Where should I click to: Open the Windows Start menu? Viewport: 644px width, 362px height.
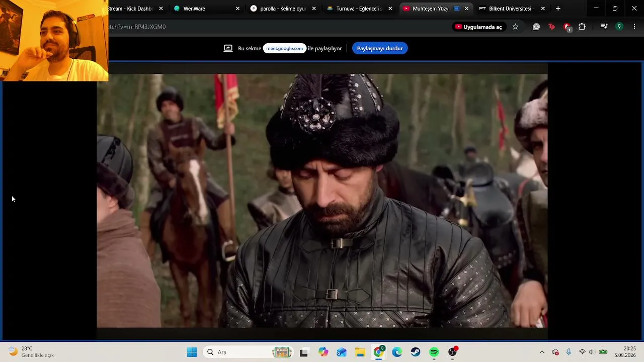click(x=192, y=352)
